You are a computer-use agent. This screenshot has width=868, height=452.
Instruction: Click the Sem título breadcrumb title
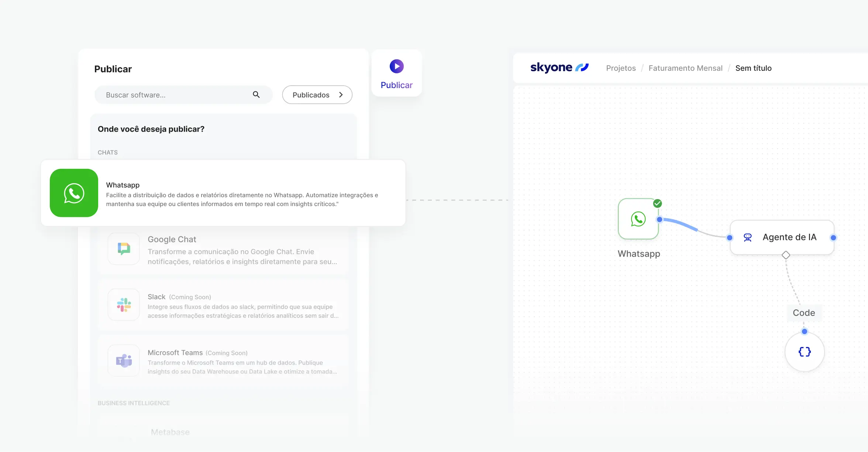[x=753, y=68]
